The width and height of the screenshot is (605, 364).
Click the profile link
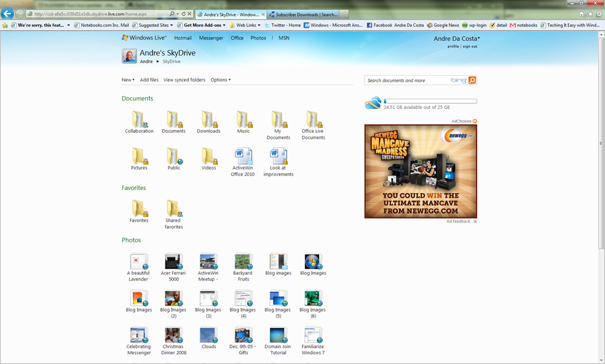point(453,46)
